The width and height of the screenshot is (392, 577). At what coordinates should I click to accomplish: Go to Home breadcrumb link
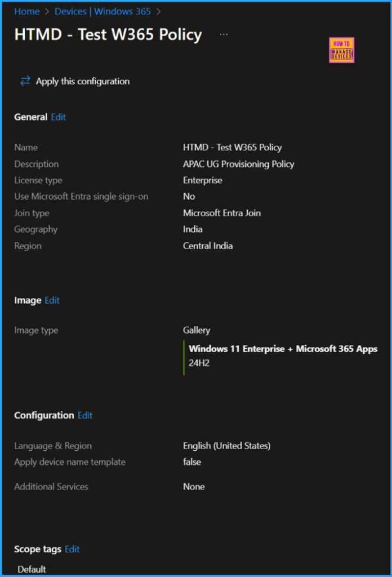27,11
